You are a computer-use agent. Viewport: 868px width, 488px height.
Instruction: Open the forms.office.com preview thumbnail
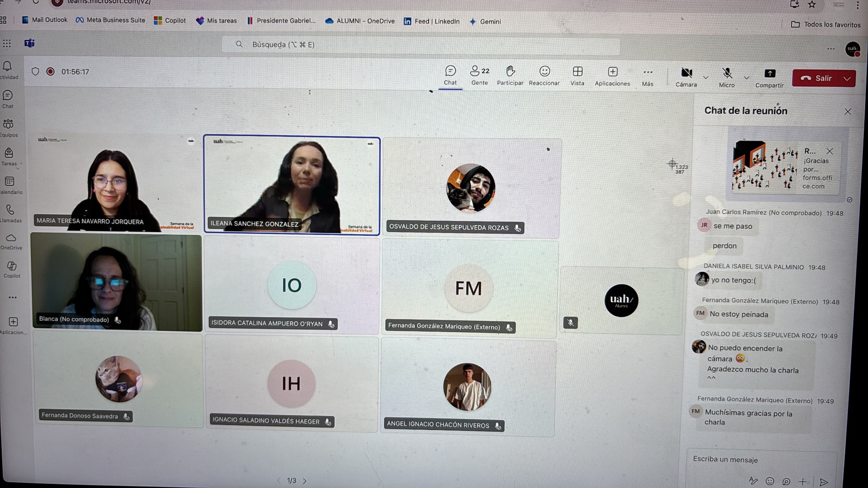(x=765, y=166)
